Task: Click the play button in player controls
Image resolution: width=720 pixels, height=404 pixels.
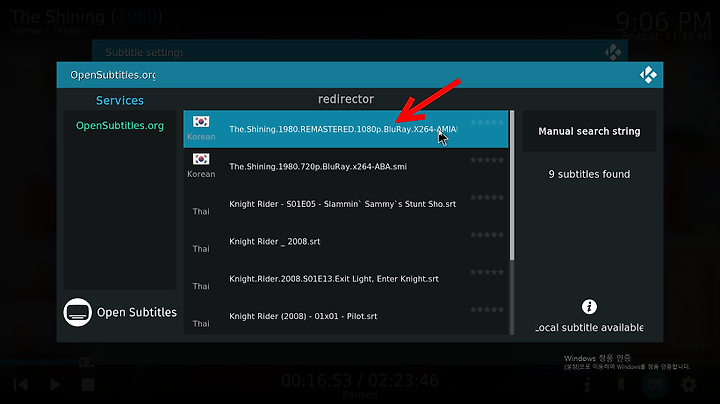Action: (x=55, y=385)
